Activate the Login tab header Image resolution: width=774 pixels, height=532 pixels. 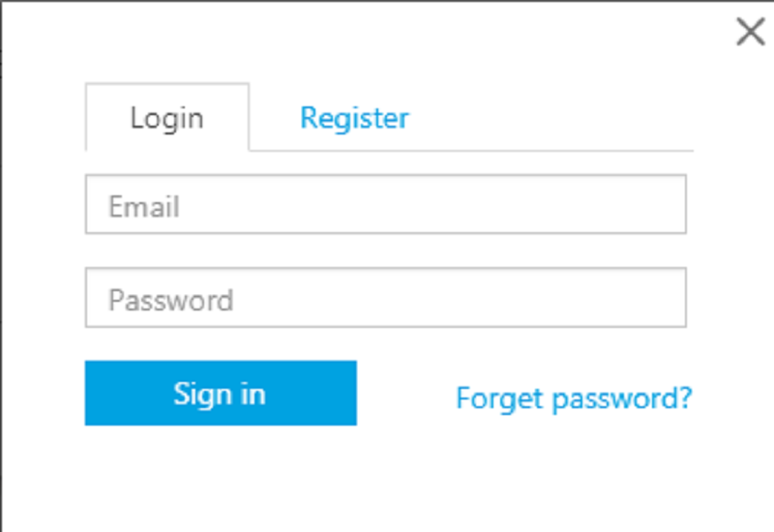pos(167,117)
